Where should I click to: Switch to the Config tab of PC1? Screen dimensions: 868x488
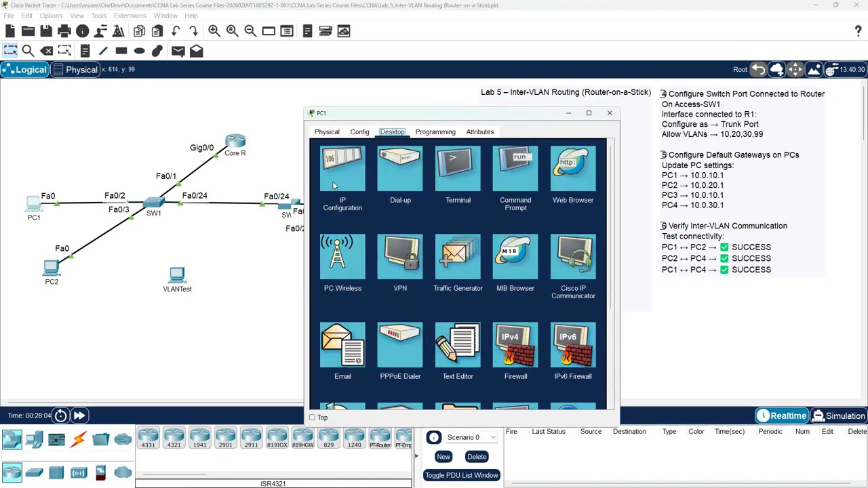[359, 131]
